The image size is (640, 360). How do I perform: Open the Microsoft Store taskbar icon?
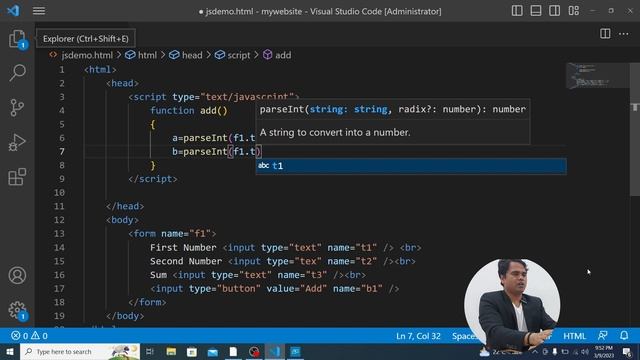[192, 351]
